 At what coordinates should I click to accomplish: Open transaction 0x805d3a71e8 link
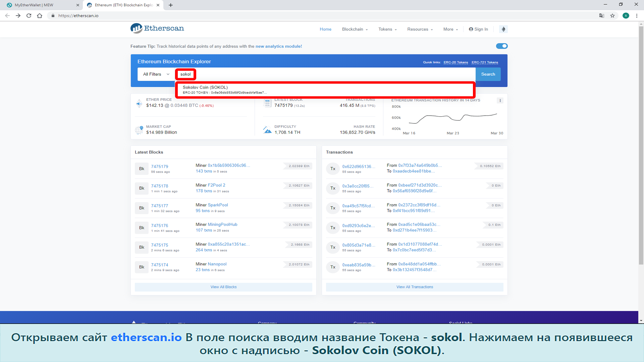[x=359, y=245]
